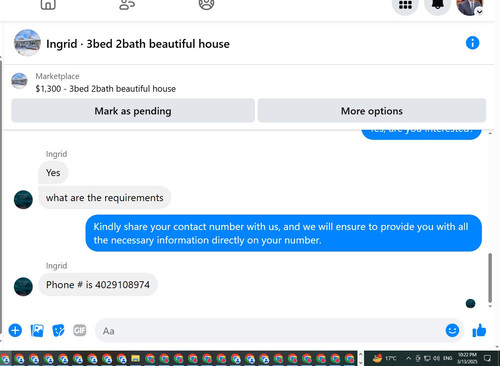This screenshot has height=366, width=500.
Task: Click 'Phone # is 4029108974' message
Action: click(98, 285)
